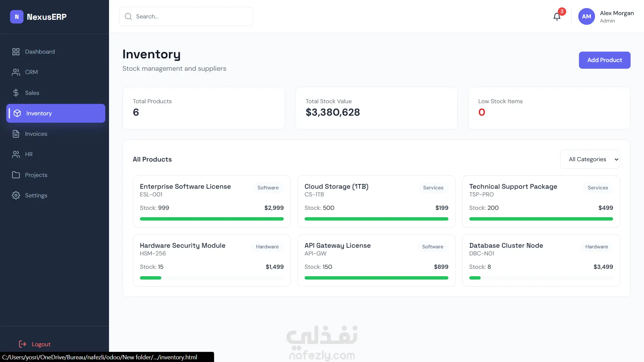644x362 pixels.
Task: Open Invoices from sidebar
Action: [x=56, y=134]
